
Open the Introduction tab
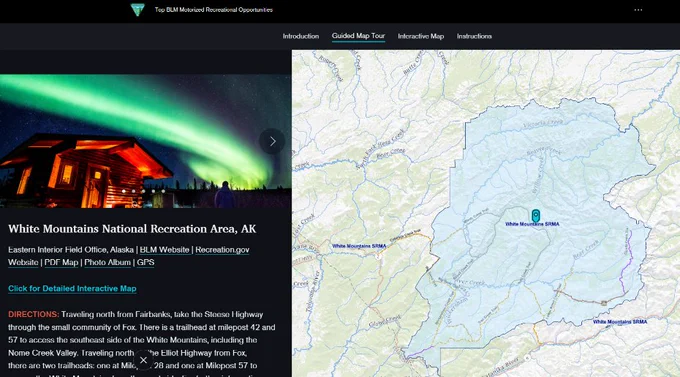pyautogui.click(x=301, y=36)
